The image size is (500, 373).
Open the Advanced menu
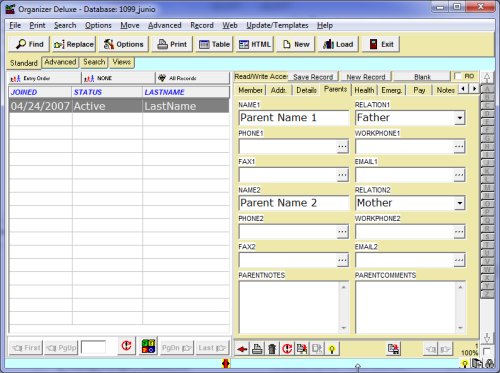(x=165, y=25)
